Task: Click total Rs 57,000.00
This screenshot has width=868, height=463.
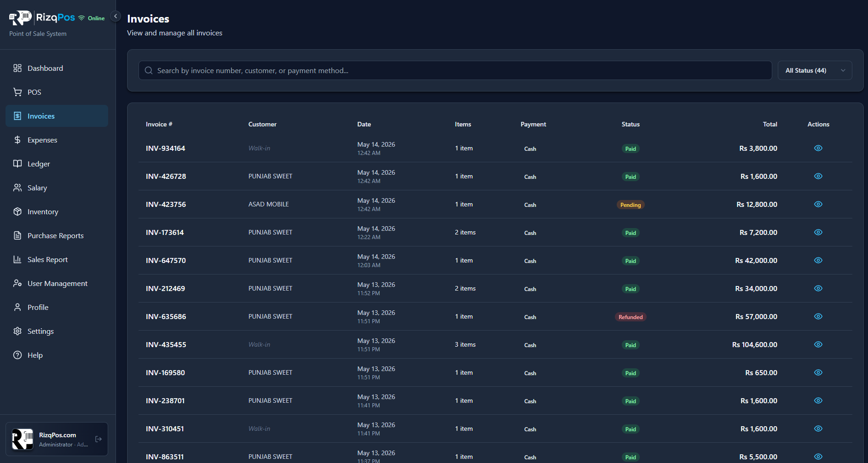Action: (756, 316)
